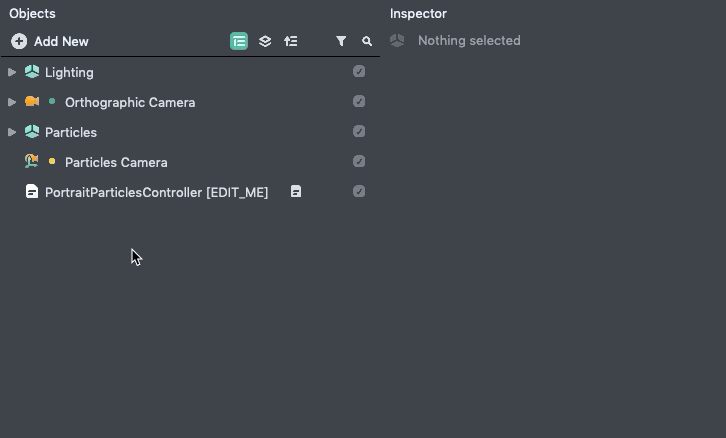Disable the Lighting object checkbox

click(x=359, y=72)
